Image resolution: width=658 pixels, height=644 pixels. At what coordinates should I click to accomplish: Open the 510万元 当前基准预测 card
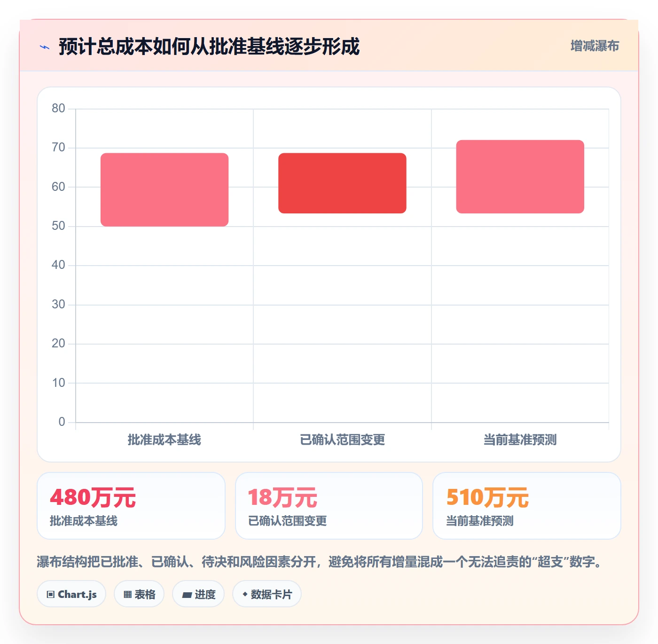point(527,506)
